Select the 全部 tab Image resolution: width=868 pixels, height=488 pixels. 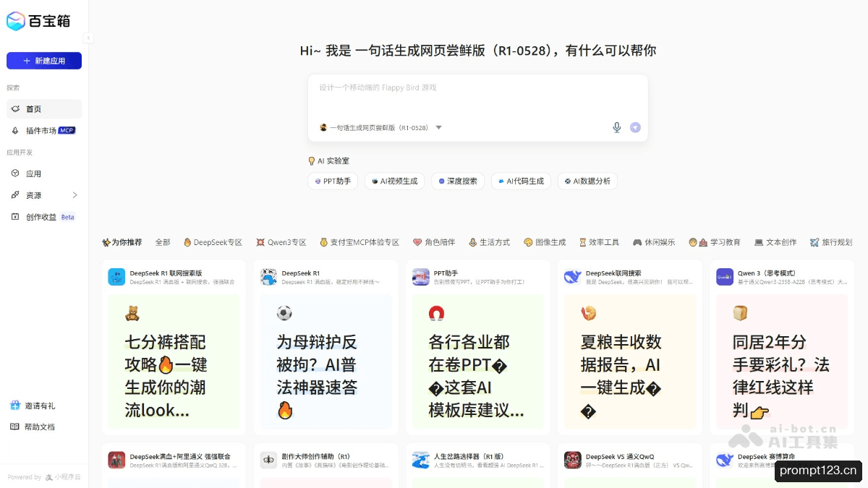(x=163, y=242)
